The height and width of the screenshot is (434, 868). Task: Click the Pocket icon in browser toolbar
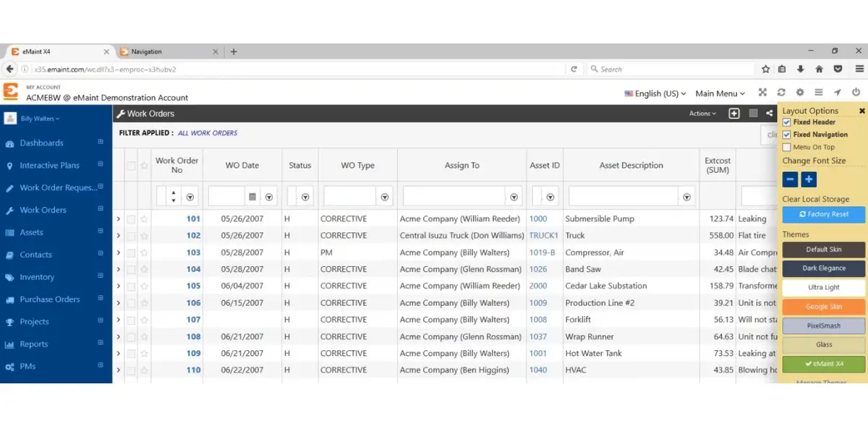[838, 69]
